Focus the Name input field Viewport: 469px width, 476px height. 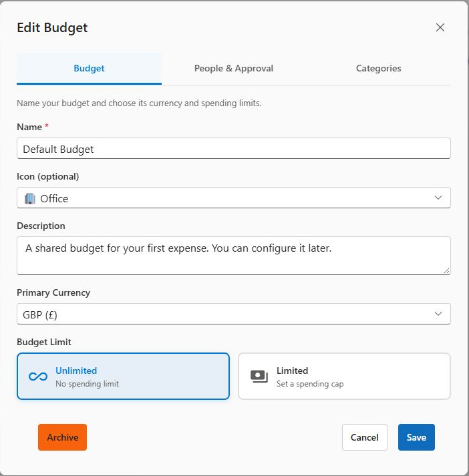pyautogui.click(x=234, y=148)
